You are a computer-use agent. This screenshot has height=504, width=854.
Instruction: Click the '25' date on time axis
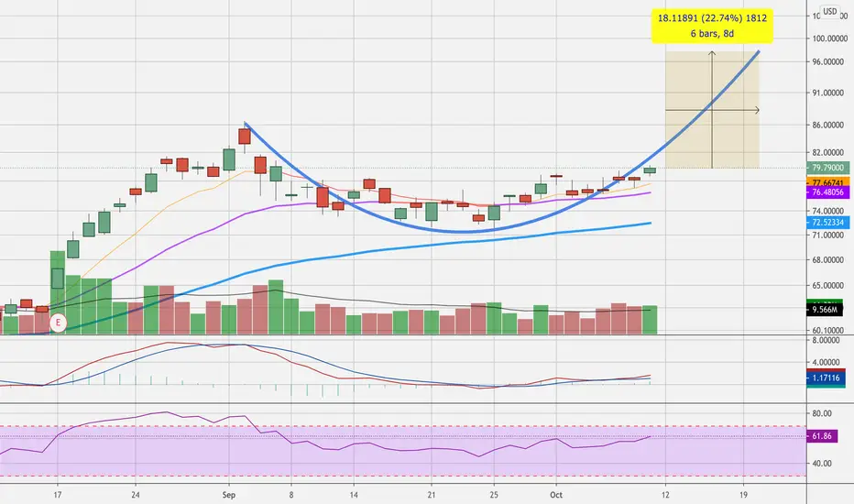[x=494, y=495]
